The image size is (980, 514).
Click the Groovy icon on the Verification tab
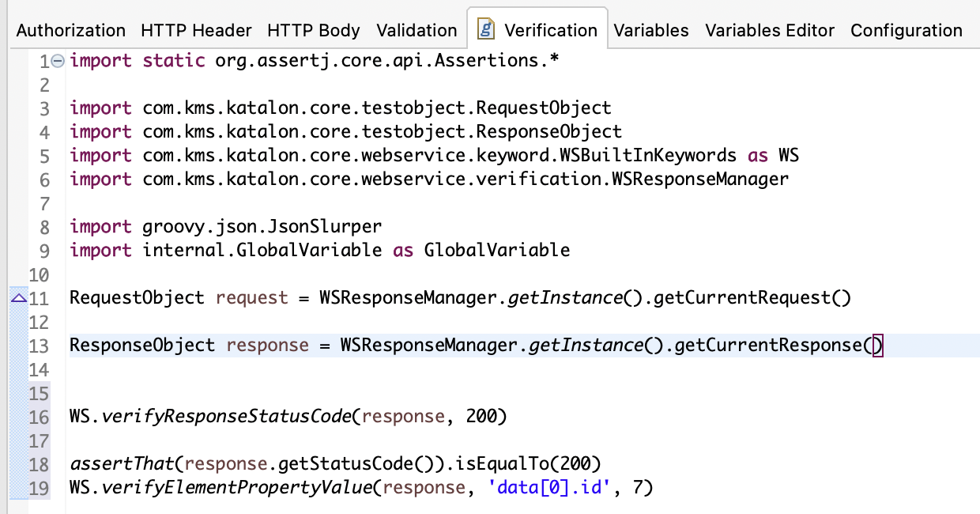point(487,30)
